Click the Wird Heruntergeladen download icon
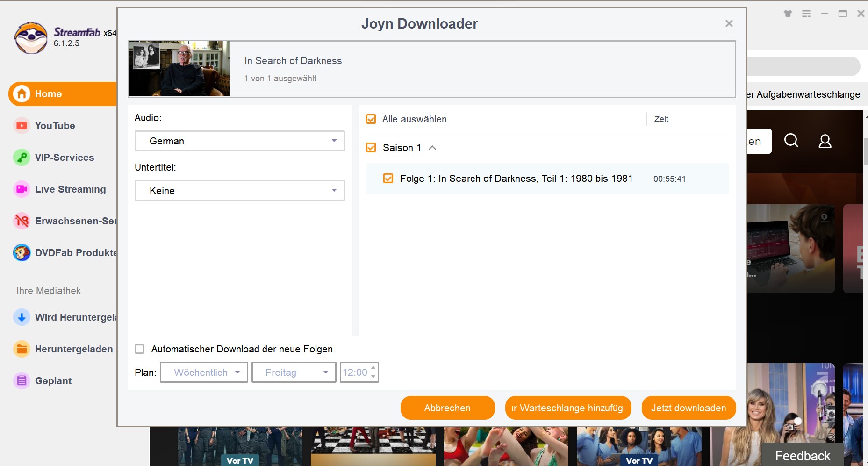The height and width of the screenshot is (466, 868). tap(22, 317)
